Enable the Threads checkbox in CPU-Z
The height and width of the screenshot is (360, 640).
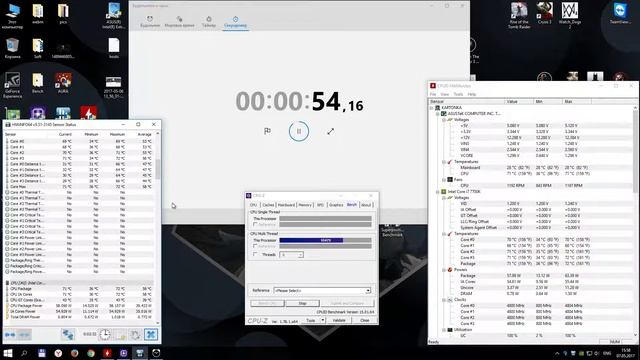click(256, 254)
